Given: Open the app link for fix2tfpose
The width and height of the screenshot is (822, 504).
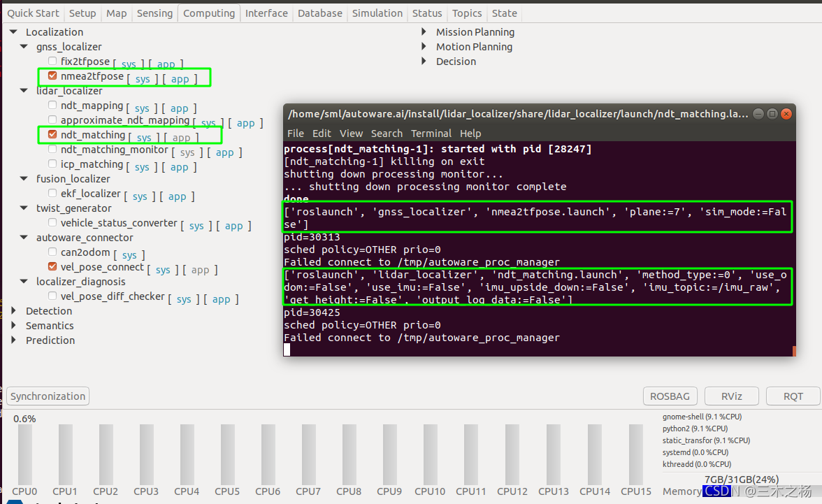Looking at the screenshot, I should (166, 64).
